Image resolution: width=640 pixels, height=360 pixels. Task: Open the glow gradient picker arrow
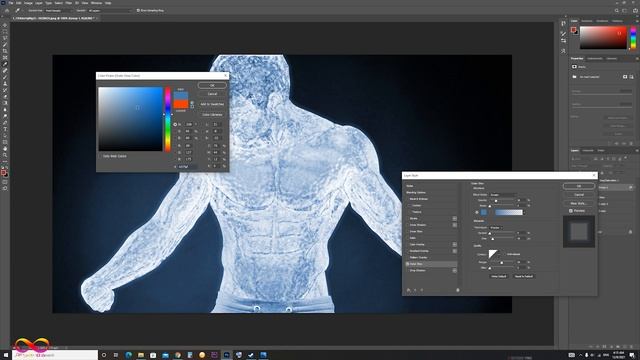tap(524, 212)
